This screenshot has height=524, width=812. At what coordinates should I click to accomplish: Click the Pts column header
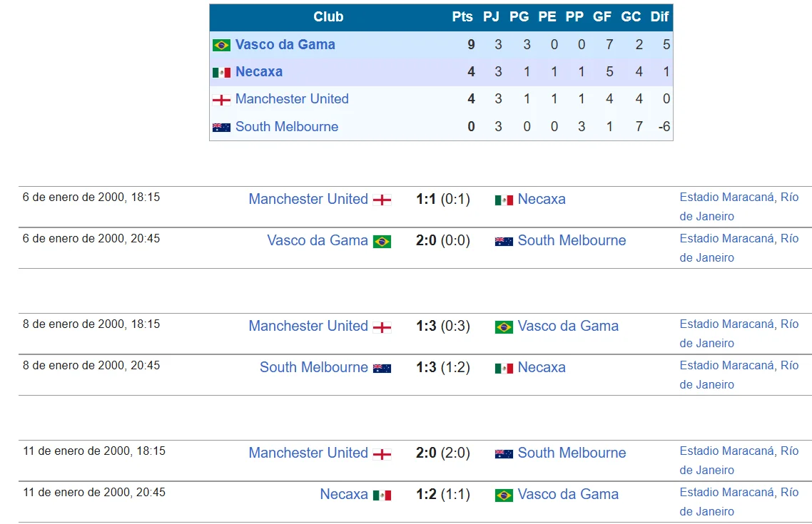(462, 16)
